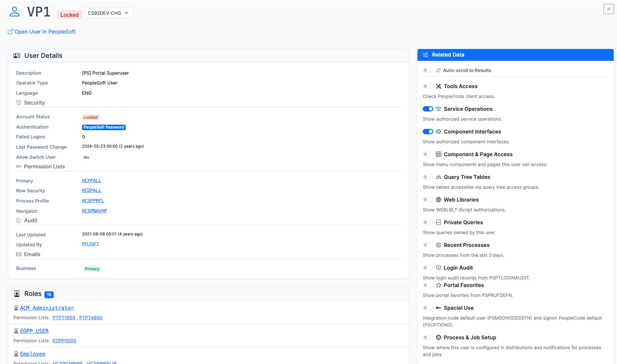Viewport: 617px width, 364px height.
Task: Turn on Special Use toggle
Action: point(428,308)
